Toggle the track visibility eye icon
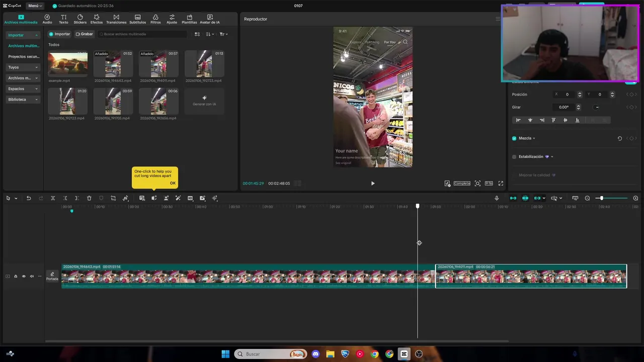This screenshot has height=362, width=644. pyautogui.click(x=23, y=276)
